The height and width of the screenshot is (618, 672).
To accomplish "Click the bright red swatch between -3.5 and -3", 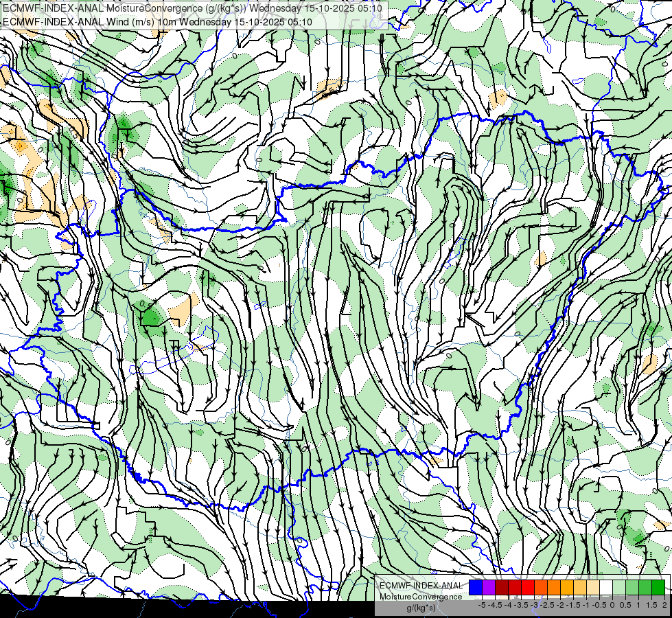I will click(528, 588).
